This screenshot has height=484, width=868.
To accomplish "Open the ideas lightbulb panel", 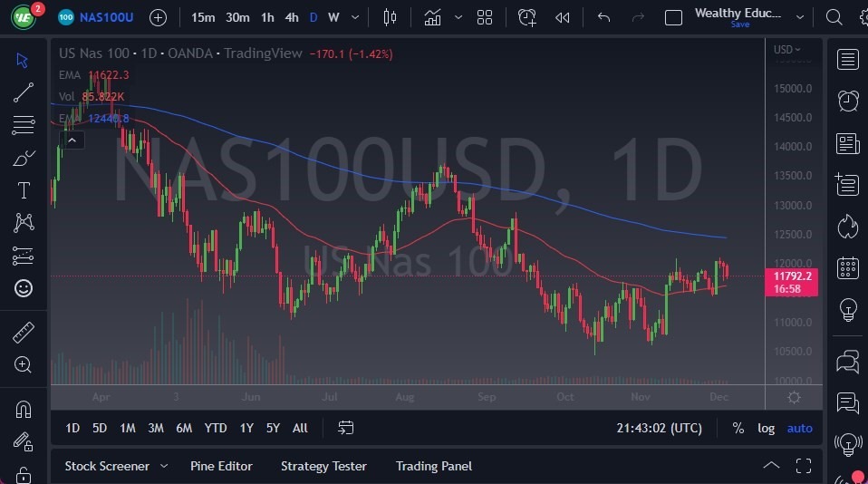I will [x=847, y=310].
